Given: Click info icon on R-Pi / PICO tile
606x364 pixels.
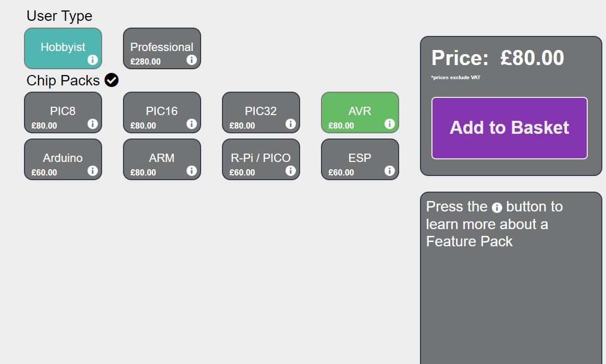Looking at the screenshot, I should click(x=291, y=171).
